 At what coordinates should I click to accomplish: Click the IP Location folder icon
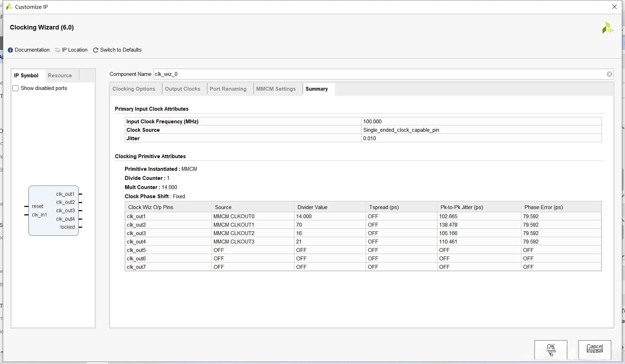58,50
